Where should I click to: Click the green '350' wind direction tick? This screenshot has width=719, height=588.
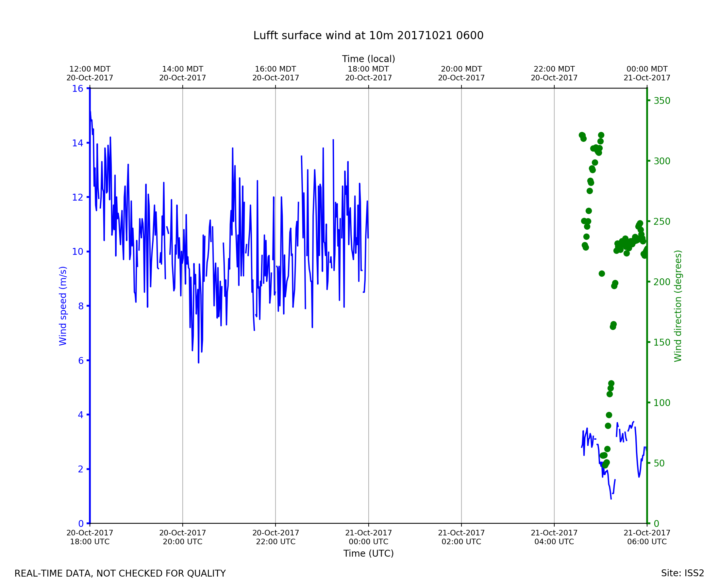tap(662, 101)
